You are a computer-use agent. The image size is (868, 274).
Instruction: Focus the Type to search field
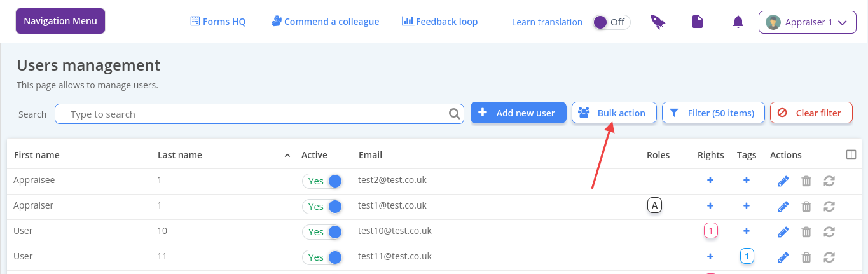coord(254,114)
